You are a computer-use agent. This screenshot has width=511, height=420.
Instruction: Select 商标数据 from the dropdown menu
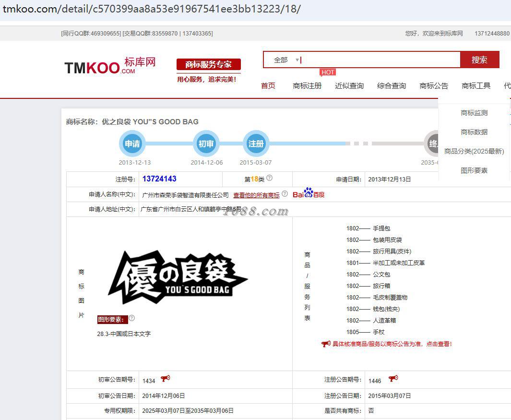click(474, 132)
